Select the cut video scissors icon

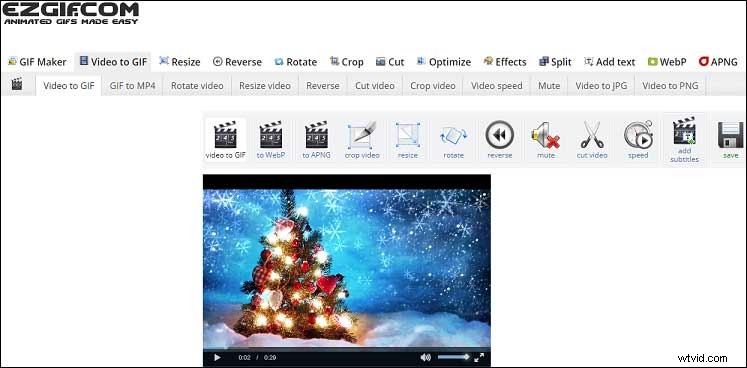coord(592,140)
